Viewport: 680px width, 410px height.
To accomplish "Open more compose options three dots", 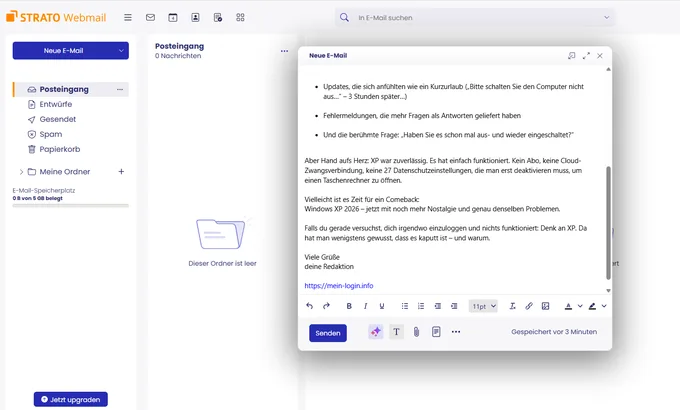I will [x=456, y=332].
